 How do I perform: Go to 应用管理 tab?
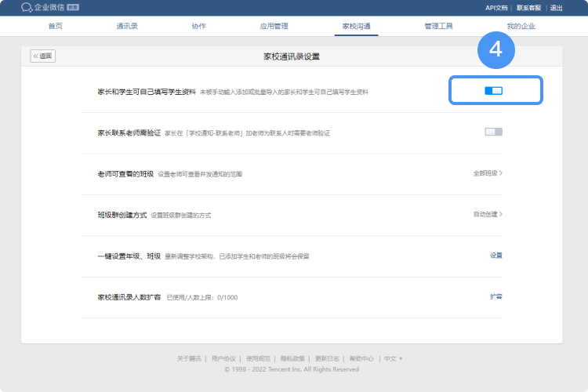pos(274,26)
